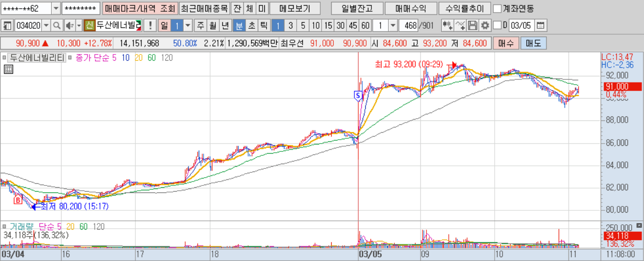Viewport: 644px width, 261px height.
Task: Click the add indicator line icon
Action: pyautogui.click(x=460, y=25)
